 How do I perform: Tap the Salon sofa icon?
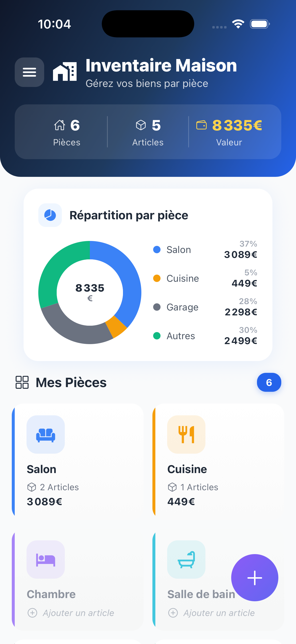(46, 434)
